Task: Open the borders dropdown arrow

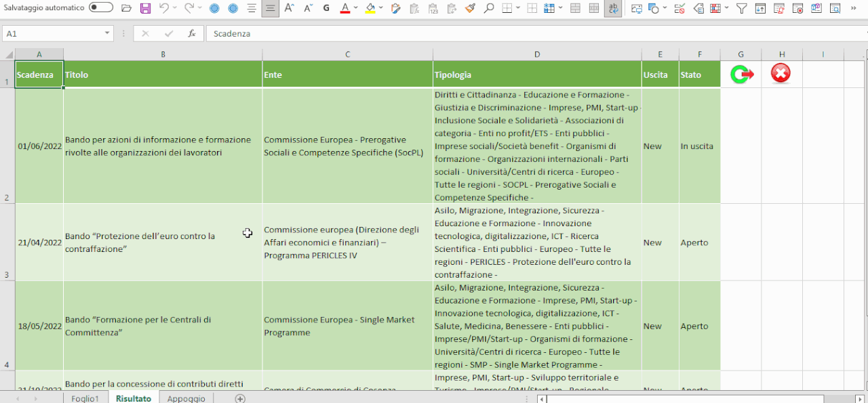Action: point(519,8)
